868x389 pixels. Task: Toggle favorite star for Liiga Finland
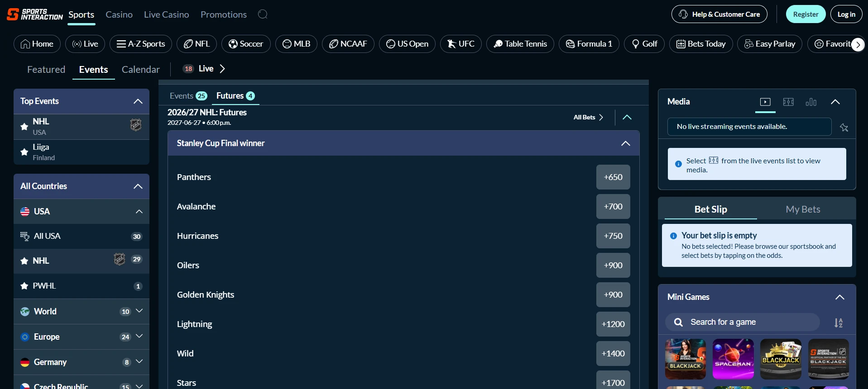click(24, 152)
